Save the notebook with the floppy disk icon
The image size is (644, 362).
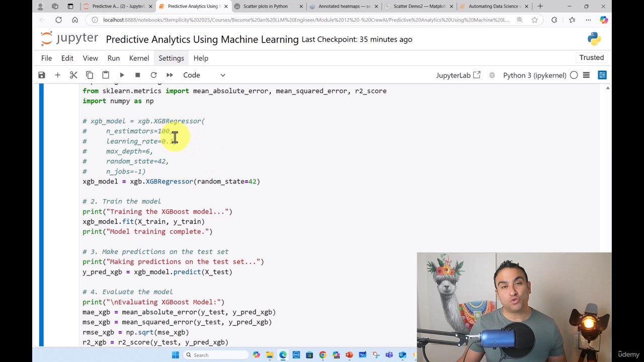click(x=42, y=75)
